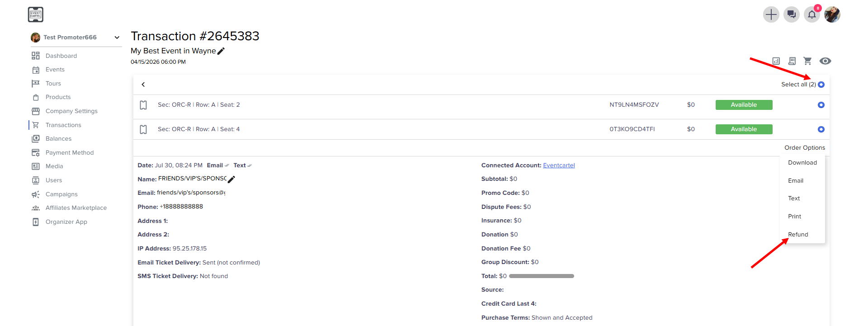This screenshot has height=326, width=868.
Task: Open the Order Options dropdown
Action: (x=805, y=148)
